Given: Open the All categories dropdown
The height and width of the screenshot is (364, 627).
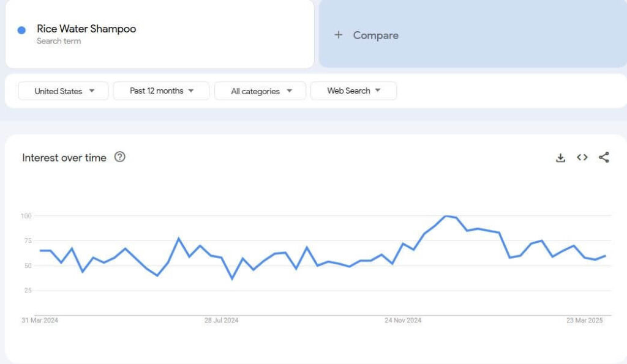Looking at the screenshot, I should point(260,91).
